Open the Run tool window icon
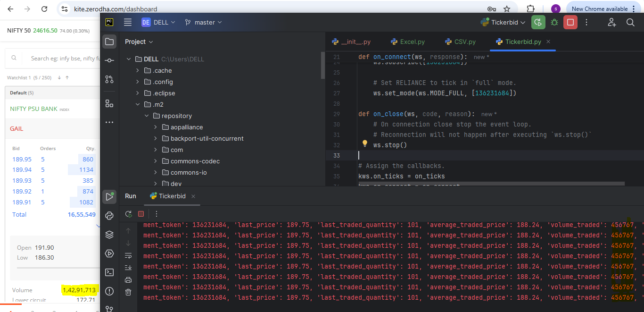 click(x=109, y=196)
